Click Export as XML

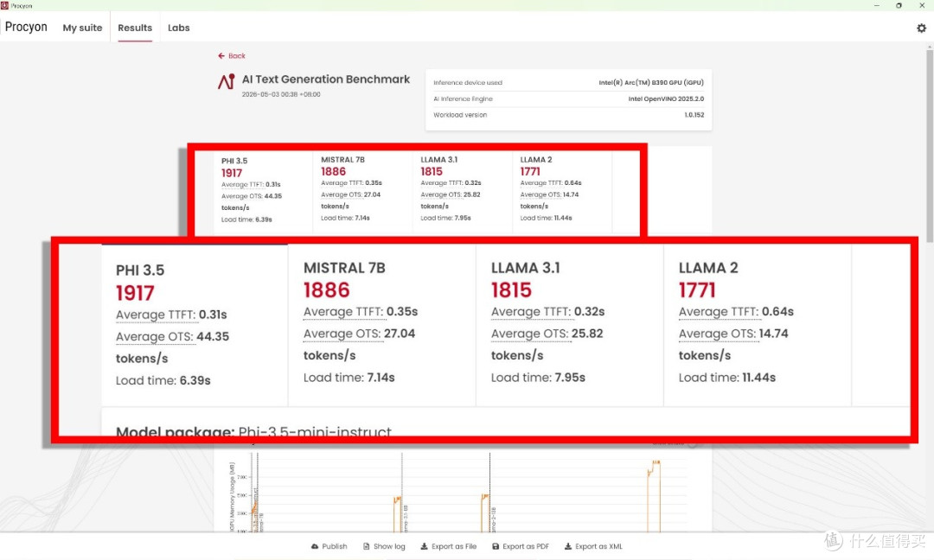pos(593,546)
